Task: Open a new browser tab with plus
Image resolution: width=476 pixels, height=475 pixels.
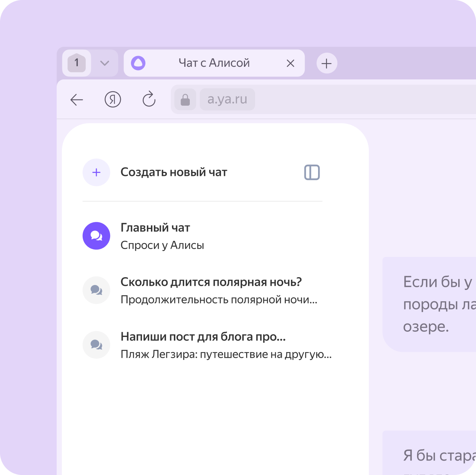Action: pyautogui.click(x=327, y=63)
